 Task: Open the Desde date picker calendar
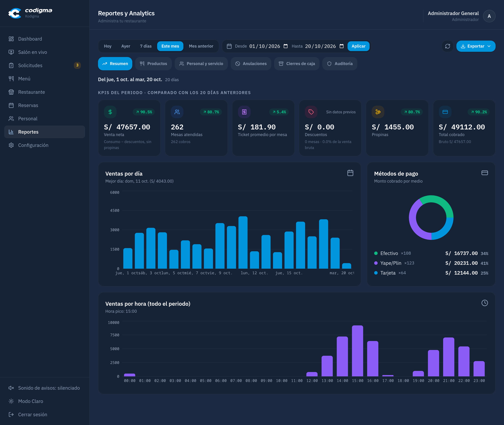[286, 46]
